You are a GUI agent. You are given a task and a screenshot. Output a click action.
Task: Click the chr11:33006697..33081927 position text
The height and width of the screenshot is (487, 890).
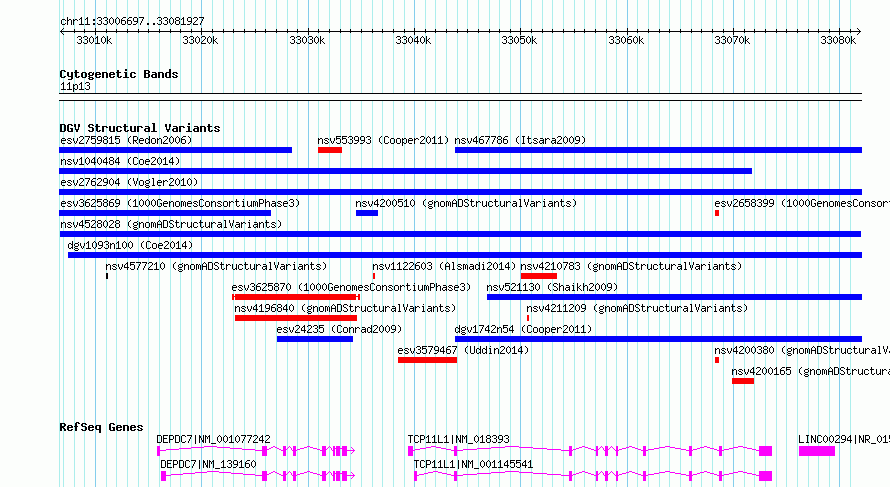(x=132, y=21)
